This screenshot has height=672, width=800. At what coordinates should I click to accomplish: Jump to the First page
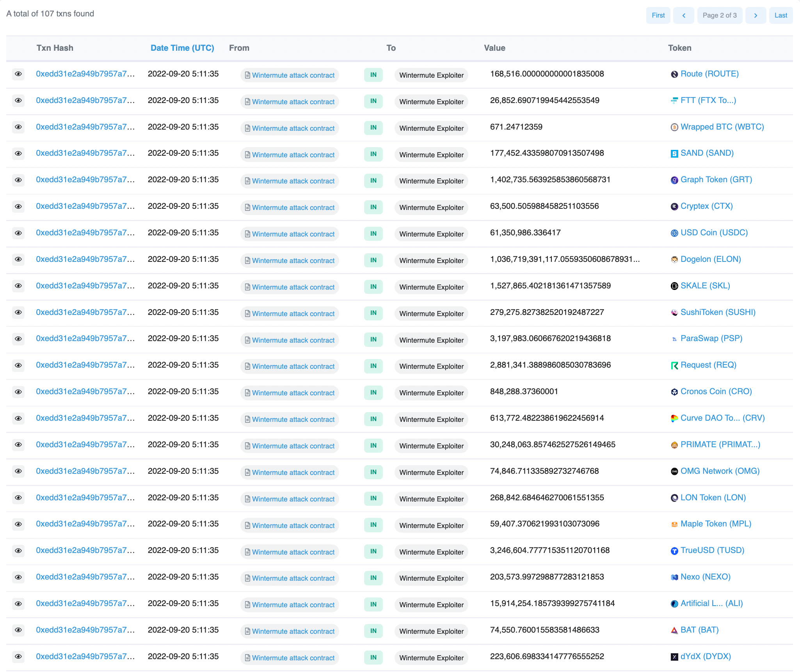[658, 15]
